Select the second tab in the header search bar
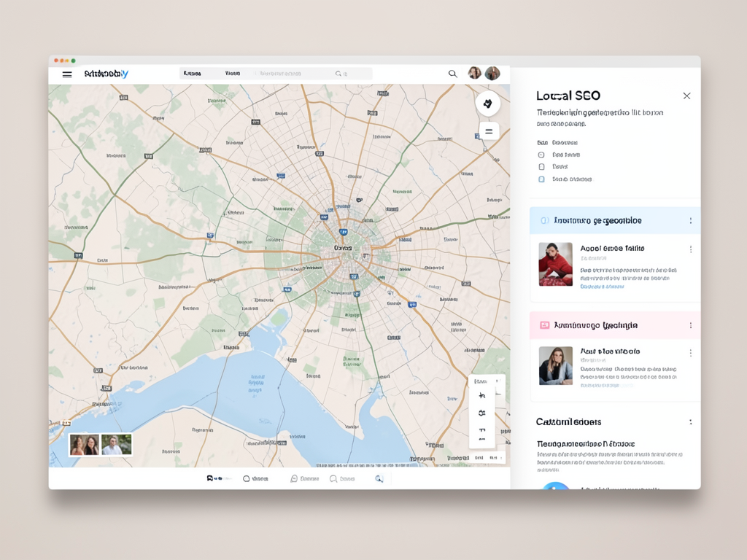 pos(233,74)
